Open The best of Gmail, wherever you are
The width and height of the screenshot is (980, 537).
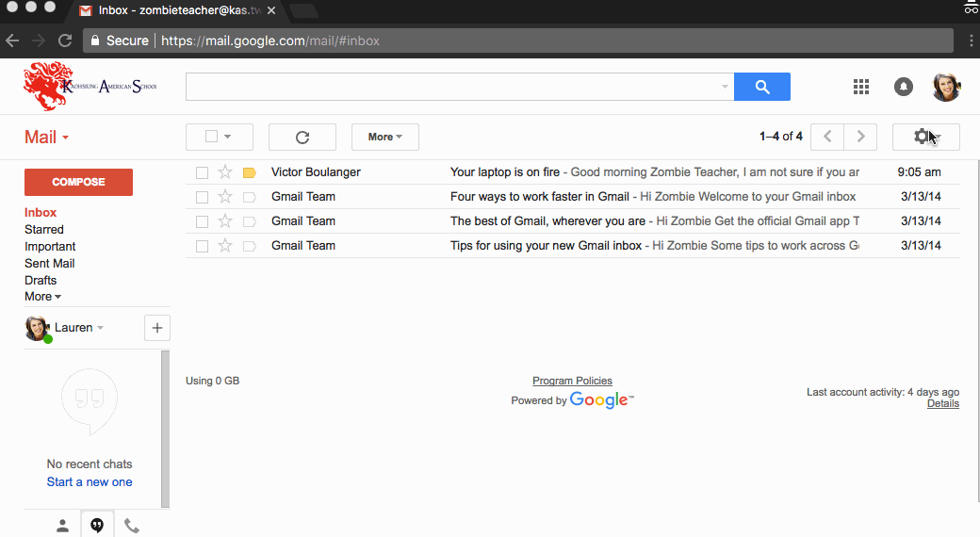click(547, 220)
